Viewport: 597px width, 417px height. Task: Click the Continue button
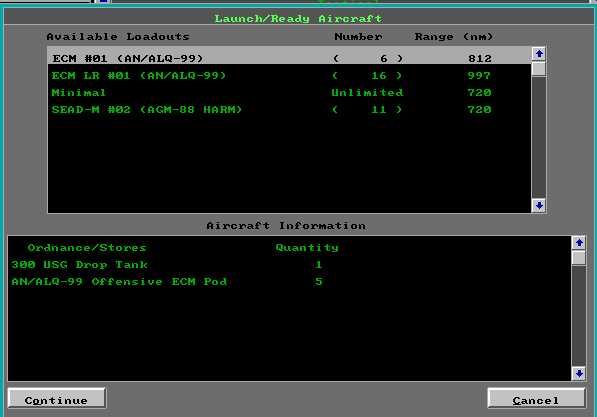pyautogui.click(x=57, y=398)
